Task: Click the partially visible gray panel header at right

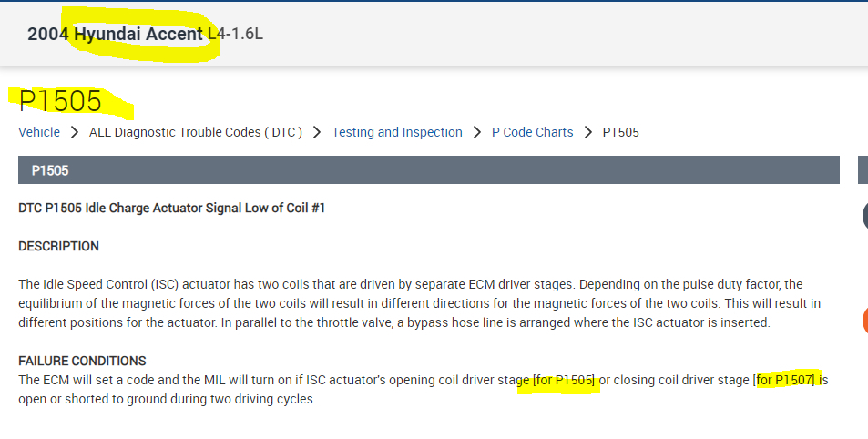Action: coord(863,170)
